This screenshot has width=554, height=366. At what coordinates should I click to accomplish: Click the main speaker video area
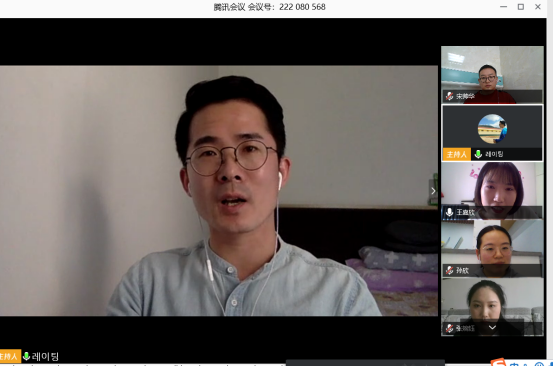coord(219,191)
